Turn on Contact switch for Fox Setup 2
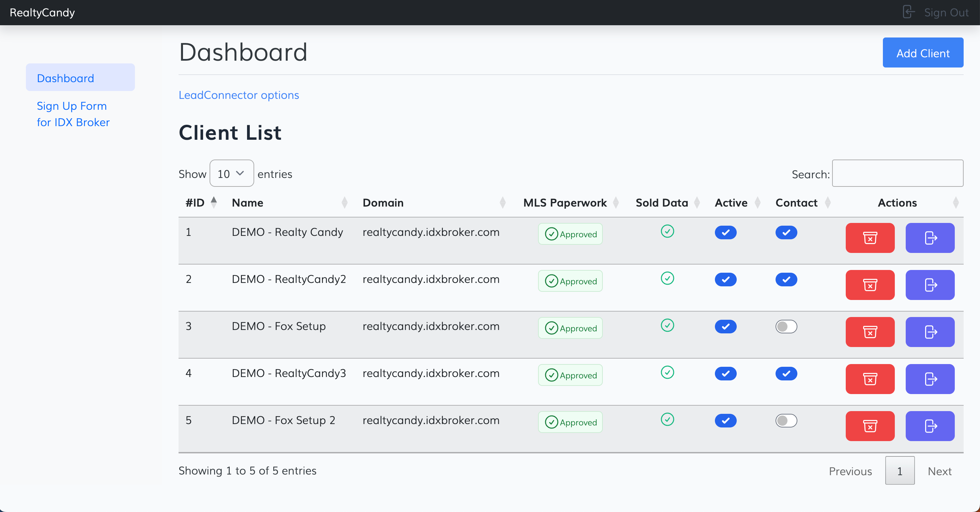The width and height of the screenshot is (980, 512). (786, 421)
